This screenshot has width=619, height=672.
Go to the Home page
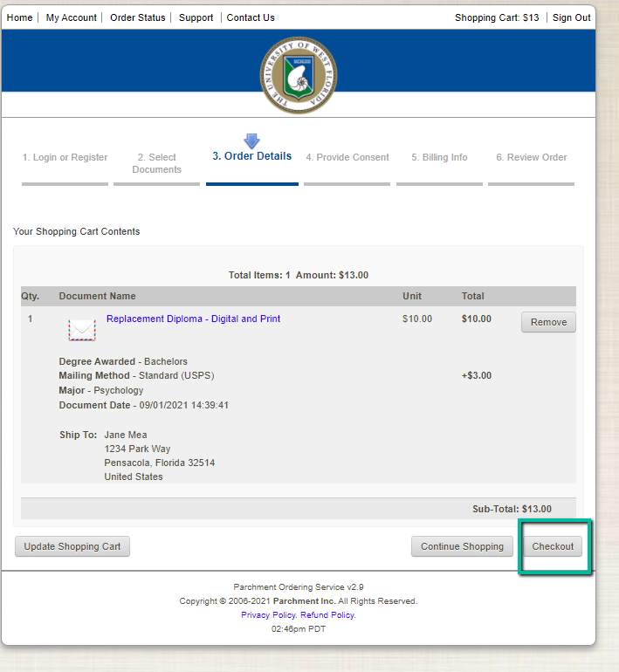point(20,17)
